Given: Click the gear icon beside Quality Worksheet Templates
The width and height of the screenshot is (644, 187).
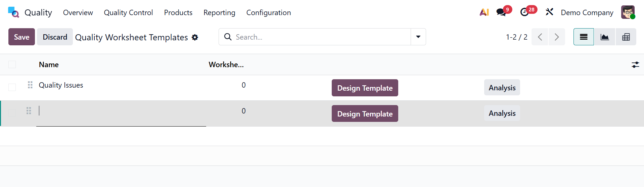Looking at the screenshot, I should click(x=195, y=37).
